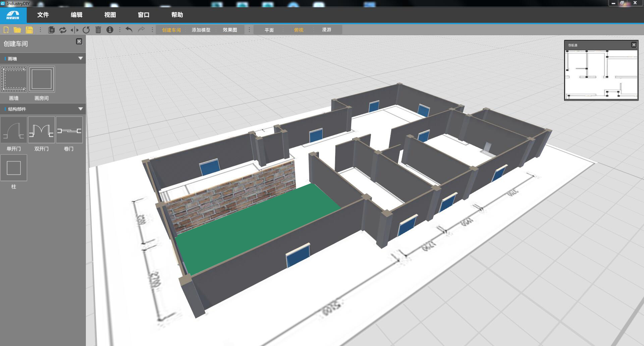This screenshot has width=644, height=346.
Task: Click the trash can delete icon
Action: (98, 30)
